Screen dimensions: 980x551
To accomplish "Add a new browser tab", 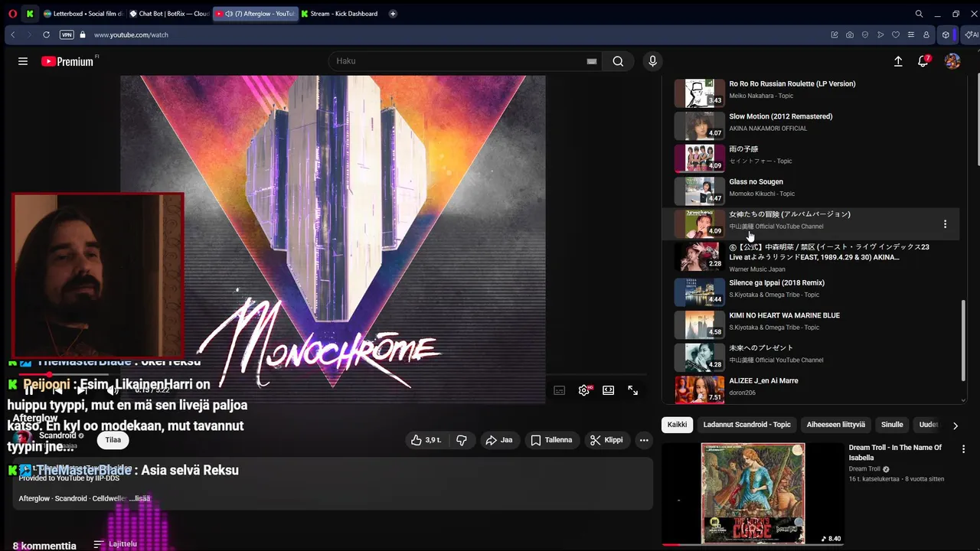I will pyautogui.click(x=393, y=14).
